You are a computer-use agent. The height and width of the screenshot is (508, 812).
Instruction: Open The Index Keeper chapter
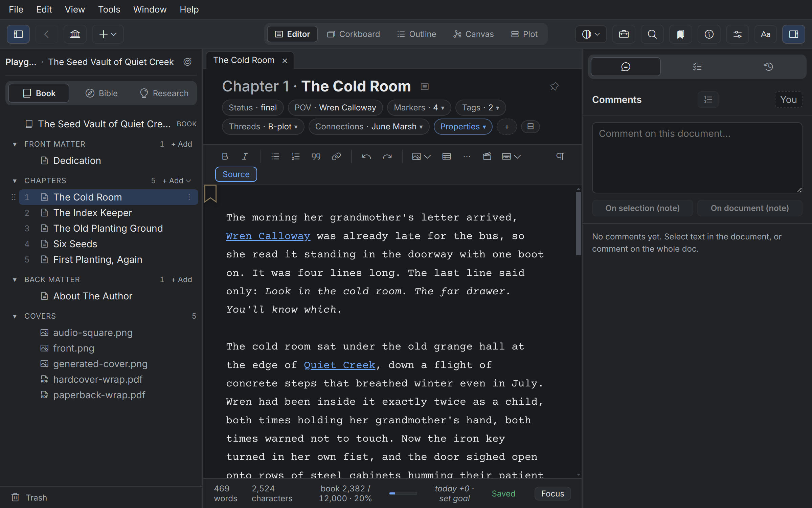[x=108, y=213]
